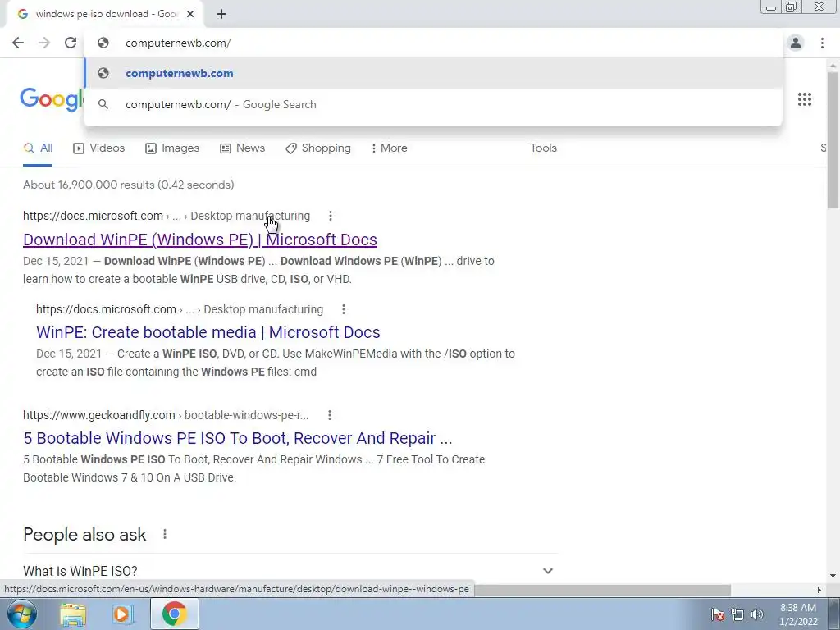Open the Google apps grid icon
This screenshot has width=840, height=630.
click(x=805, y=99)
